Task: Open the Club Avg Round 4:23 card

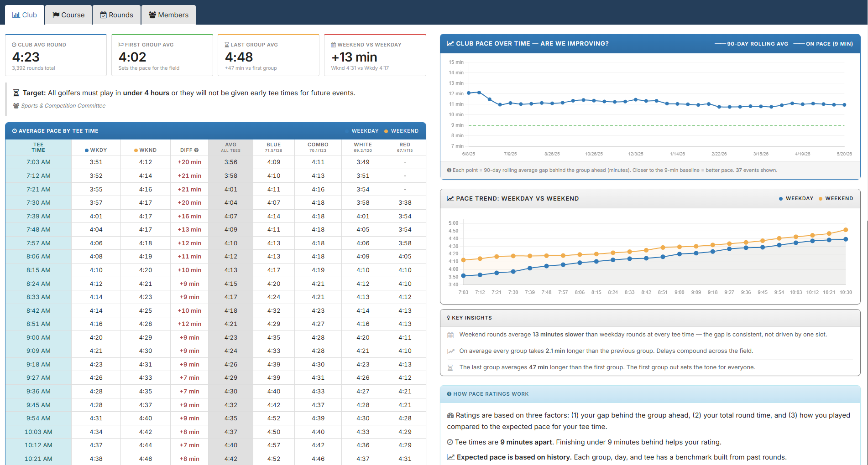Action: click(x=56, y=55)
